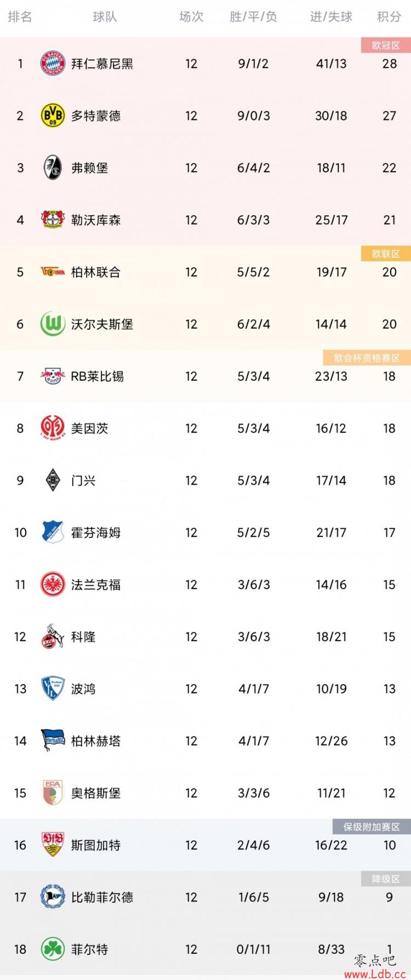Open the www.Ldb.cc watermark link
The image size is (411, 980).
pos(375,973)
